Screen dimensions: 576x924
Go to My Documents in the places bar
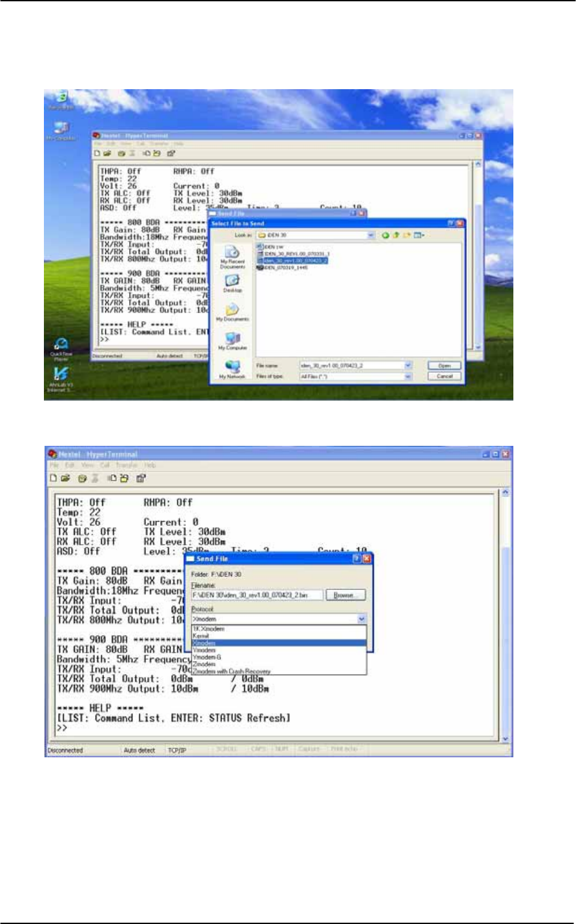[x=232, y=312]
